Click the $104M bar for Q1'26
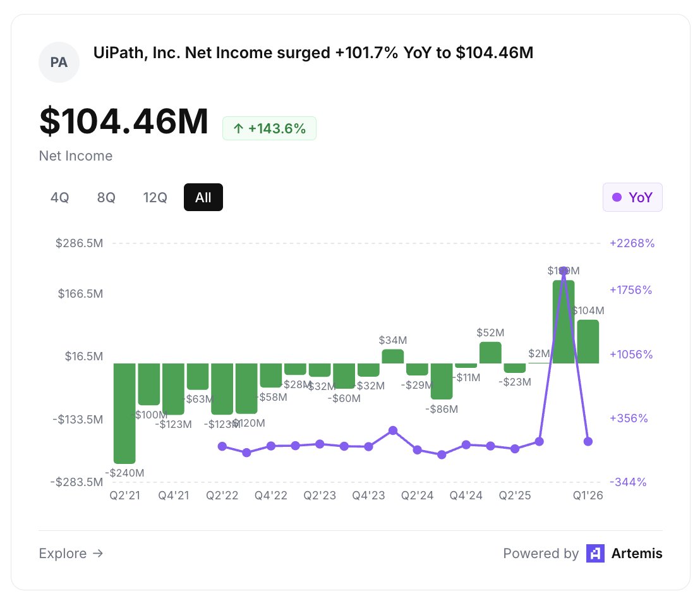 [588, 342]
